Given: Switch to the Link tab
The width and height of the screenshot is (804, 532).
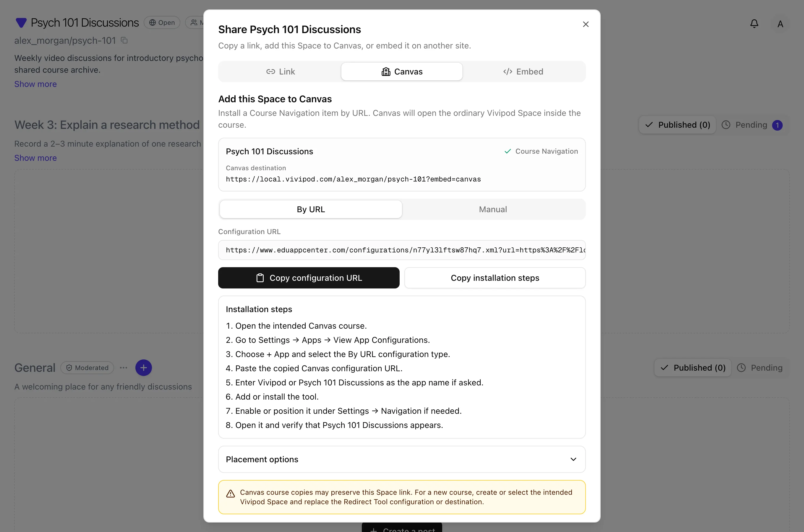Looking at the screenshot, I should [x=280, y=72].
